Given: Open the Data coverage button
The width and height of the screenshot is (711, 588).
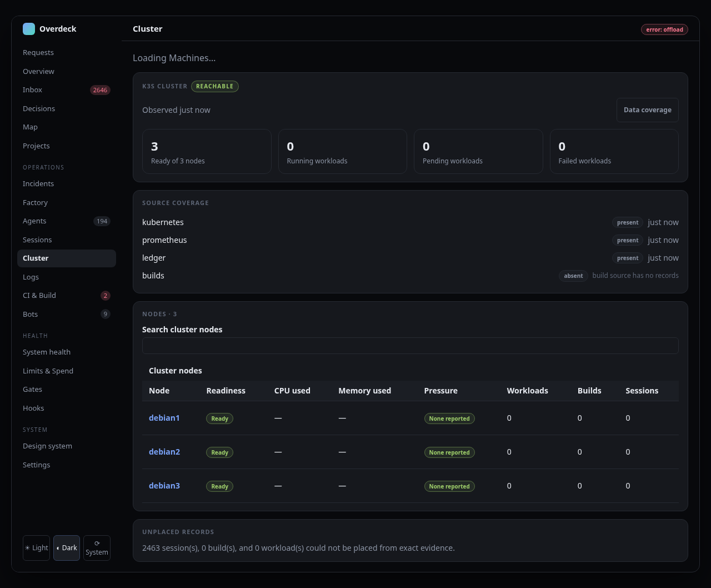Looking at the screenshot, I should point(647,110).
